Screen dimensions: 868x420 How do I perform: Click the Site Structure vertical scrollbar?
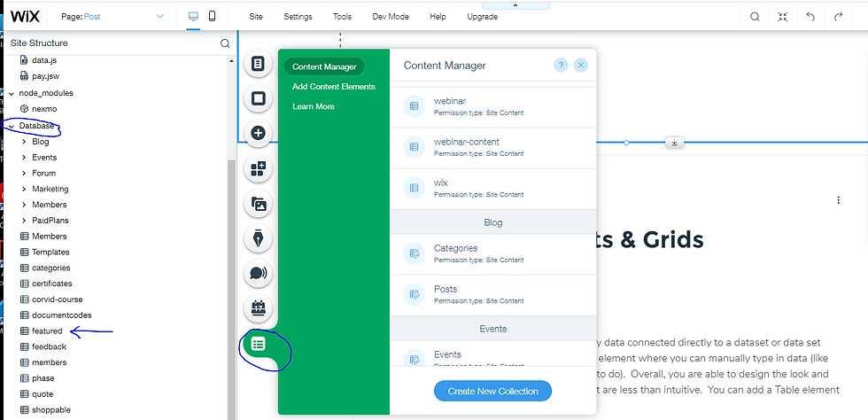[232, 288]
